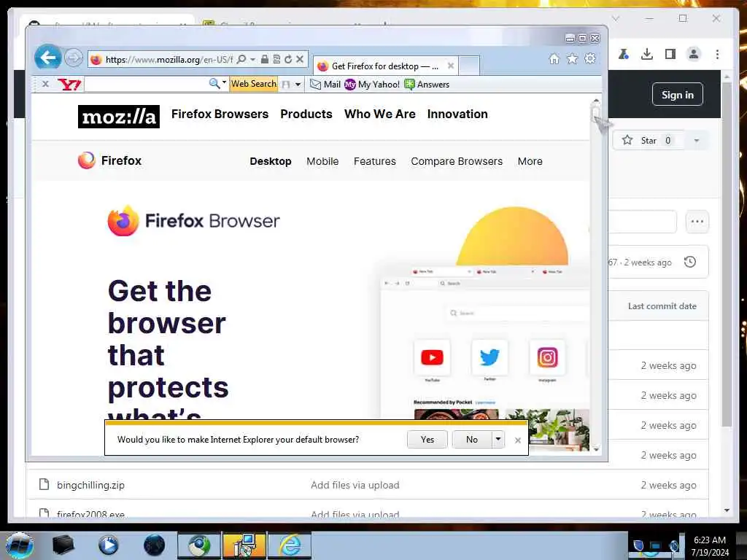Viewport: 747px width, 560px height.
Task: Open the Windows Start orb
Action: pos(20,545)
